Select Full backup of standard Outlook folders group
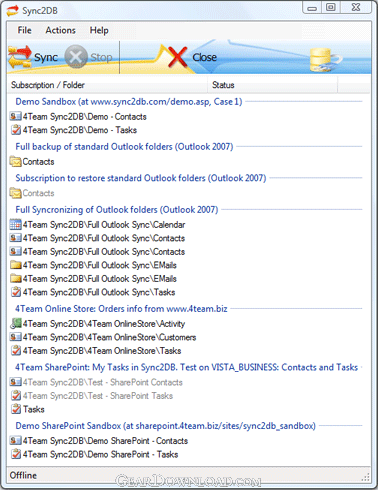Viewport: 378px width, 490px height. click(124, 146)
